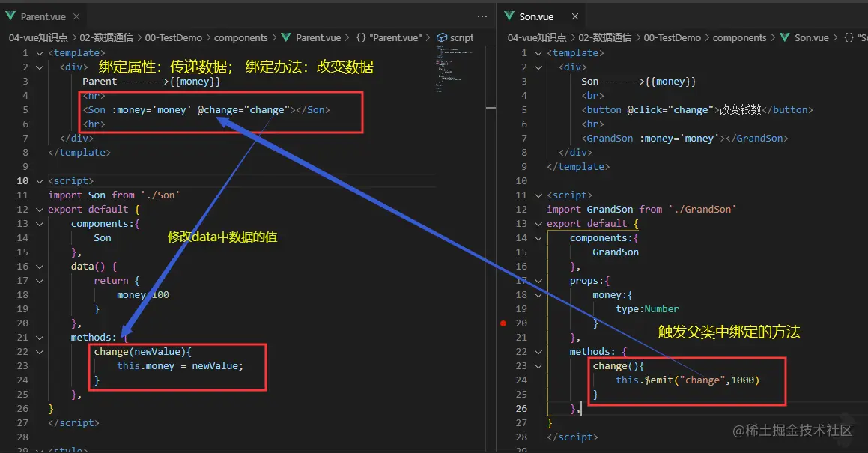Viewport: 868px width, 453px height.
Task: Open the 00-TestDemo breadcrumb in the left editor
Action: [x=173, y=37]
